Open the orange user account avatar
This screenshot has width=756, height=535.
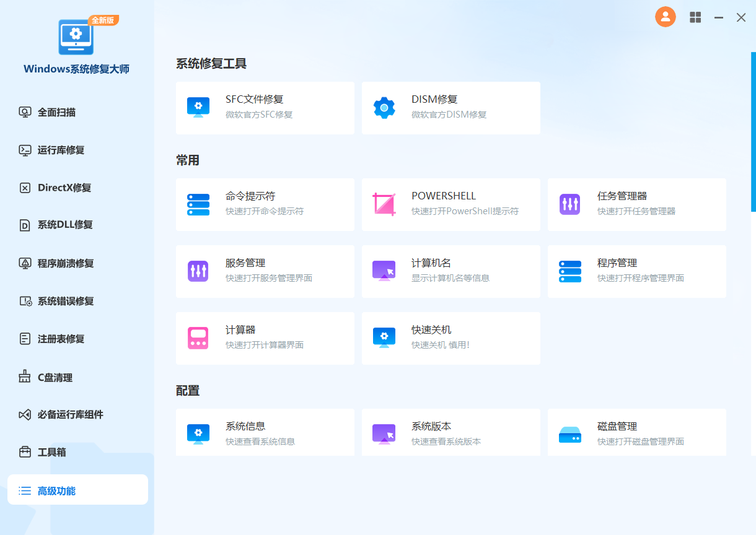pyautogui.click(x=666, y=17)
